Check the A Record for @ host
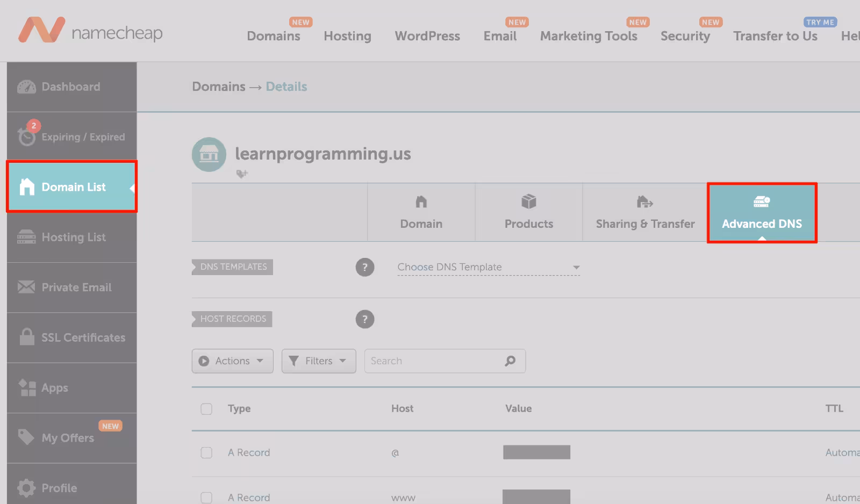The image size is (860, 504). tap(206, 452)
